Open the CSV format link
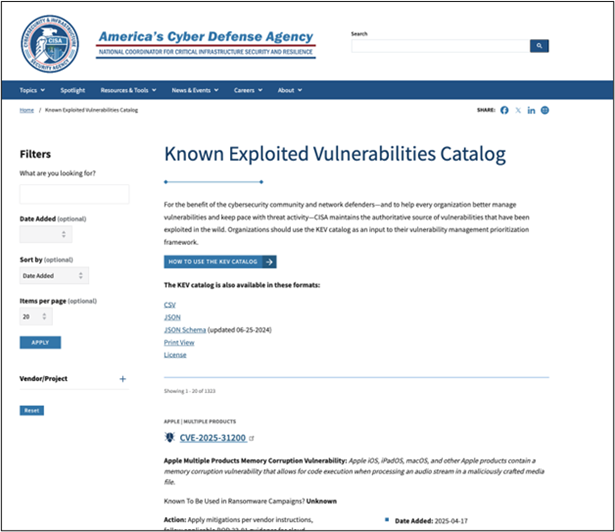The height and width of the screenshot is (532, 615). [x=170, y=305]
